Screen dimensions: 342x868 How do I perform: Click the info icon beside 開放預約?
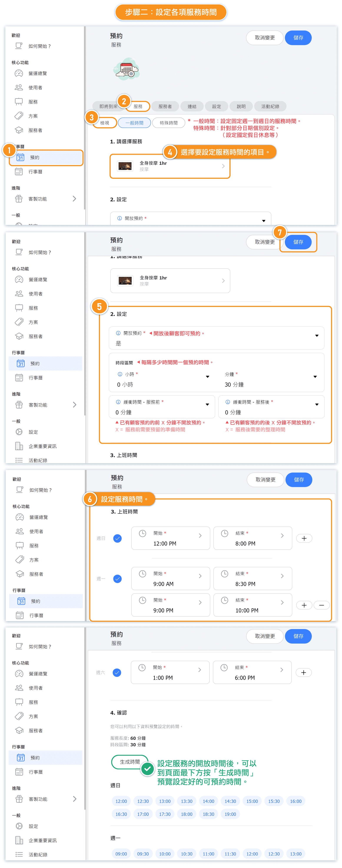coord(118,333)
